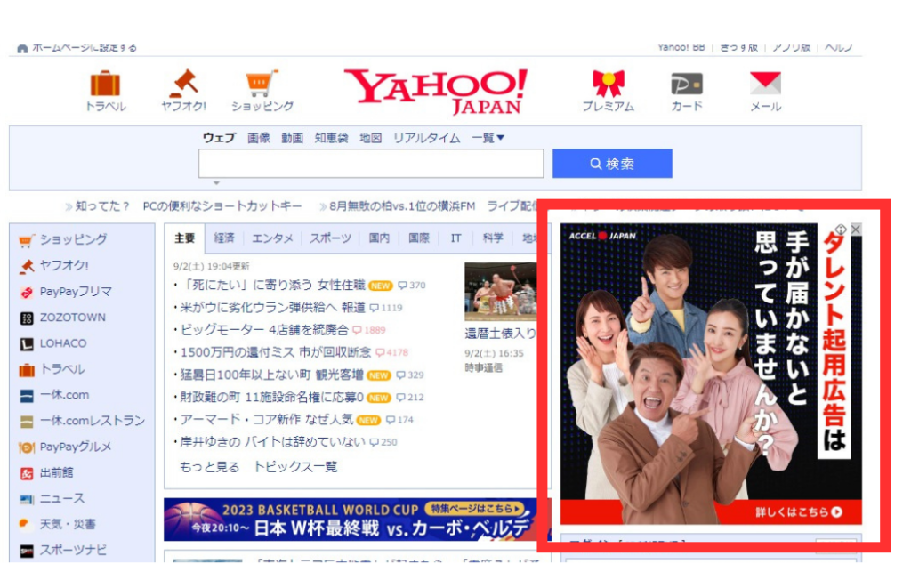Viewport: 911px width, 588px height.
Task: Select the 画像 search type
Action: [259, 138]
